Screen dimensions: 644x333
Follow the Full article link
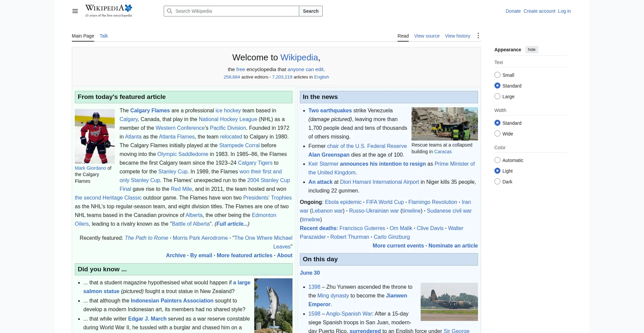click(x=232, y=224)
